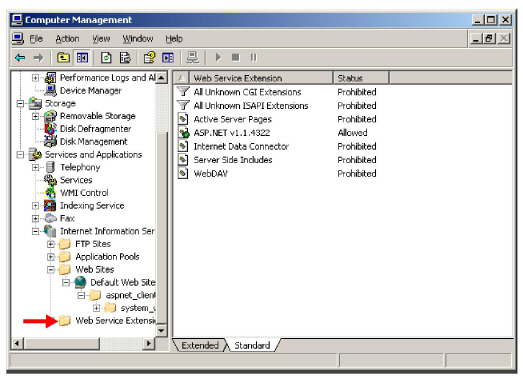Click the ASP.NET allowed-status icon
This screenshot has width=523, height=389.
tap(183, 133)
